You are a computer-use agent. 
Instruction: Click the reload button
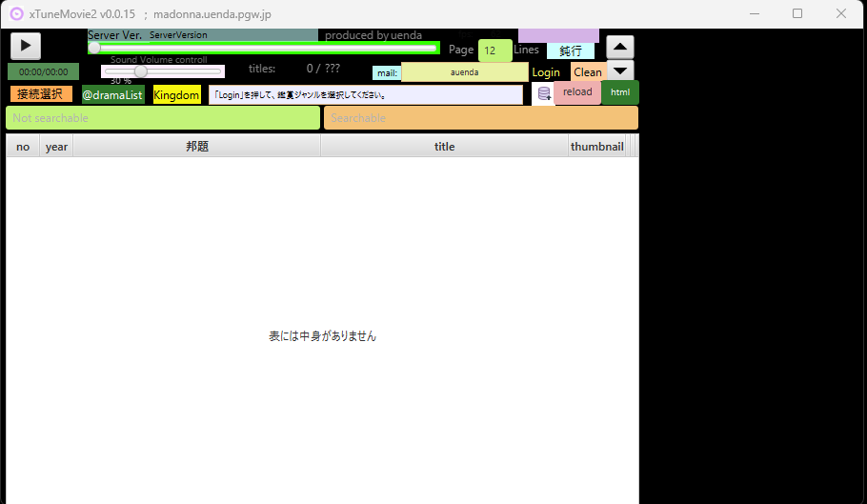(x=577, y=92)
